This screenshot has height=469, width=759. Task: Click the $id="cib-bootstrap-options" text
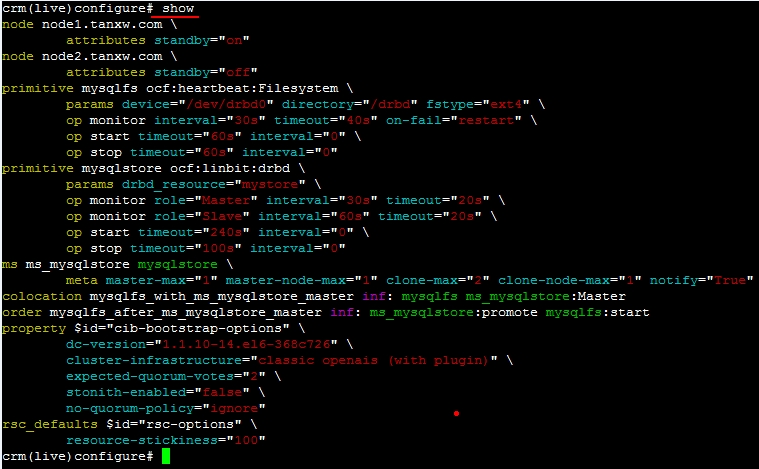point(182,328)
